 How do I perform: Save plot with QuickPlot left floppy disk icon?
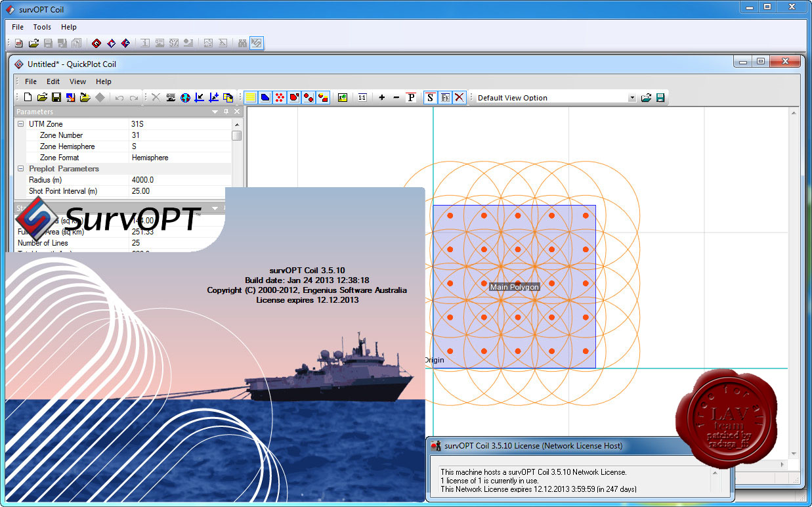pyautogui.click(x=56, y=98)
